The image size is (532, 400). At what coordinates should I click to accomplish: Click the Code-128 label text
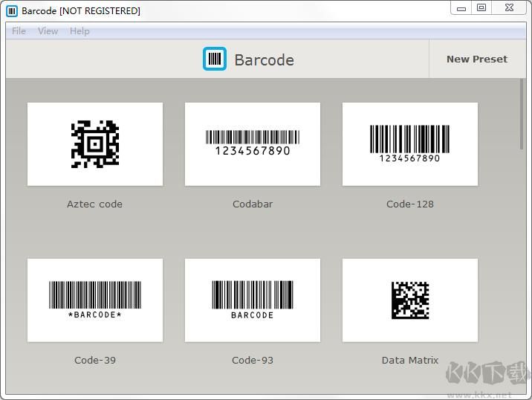pos(410,204)
